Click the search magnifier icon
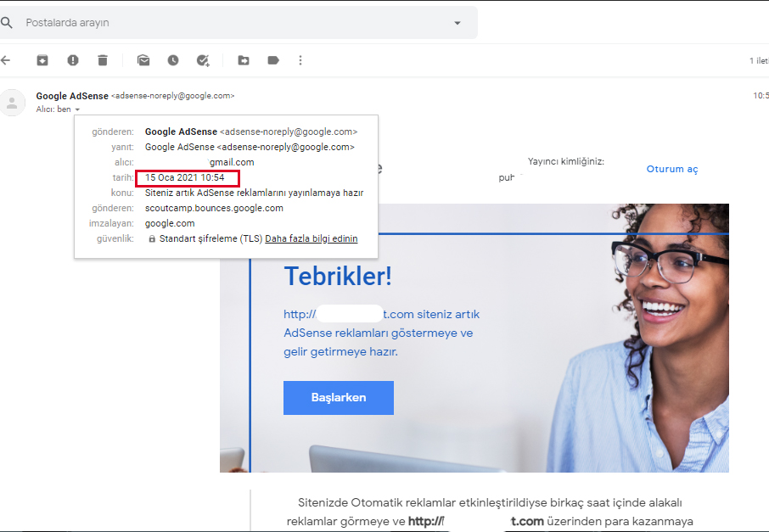The width and height of the screenshot is (769, 532). tap(7, 23)
